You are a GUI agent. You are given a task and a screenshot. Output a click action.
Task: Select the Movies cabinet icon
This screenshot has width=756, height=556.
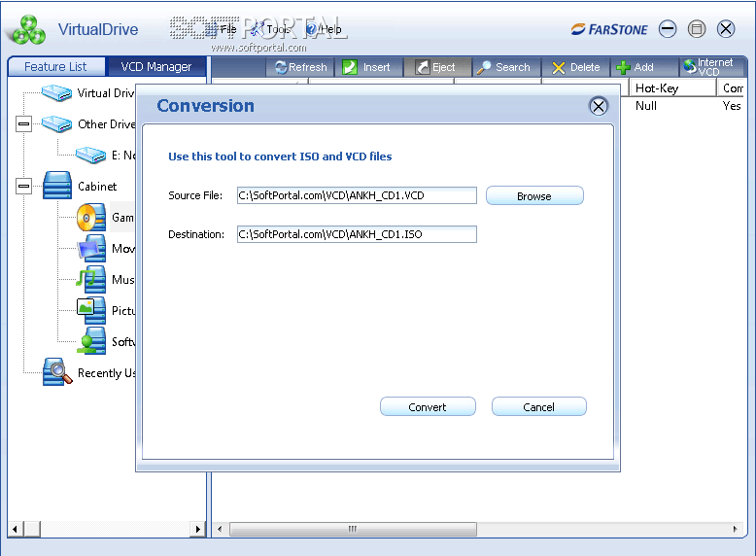[91, 248]
